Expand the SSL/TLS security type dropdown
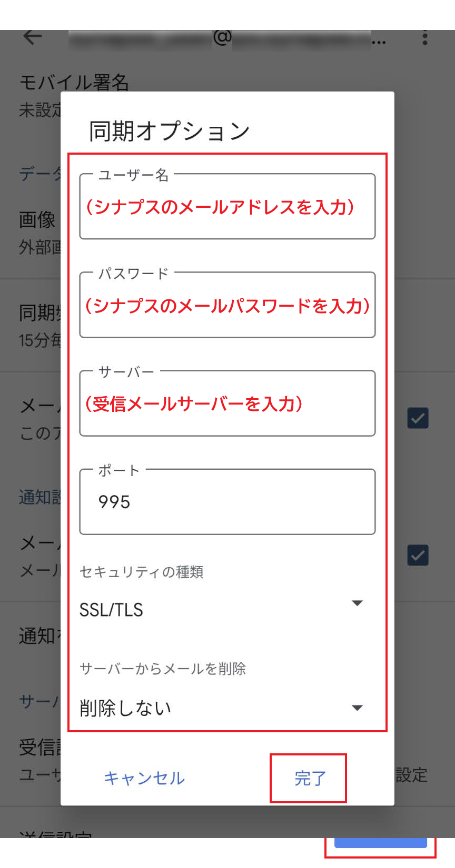 tap(357, 603)
